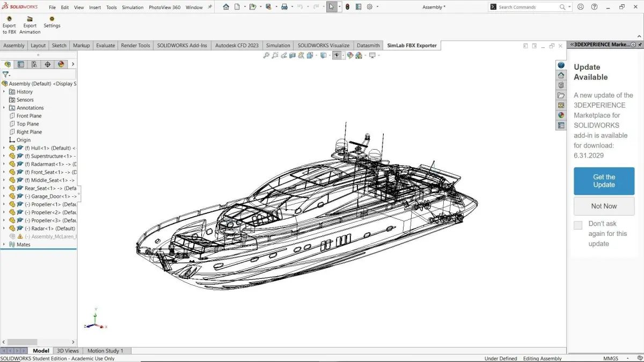Select the Garage_Door<1> component
The width and height of the screenshot is (644, 362).
[x=51, y=196]
